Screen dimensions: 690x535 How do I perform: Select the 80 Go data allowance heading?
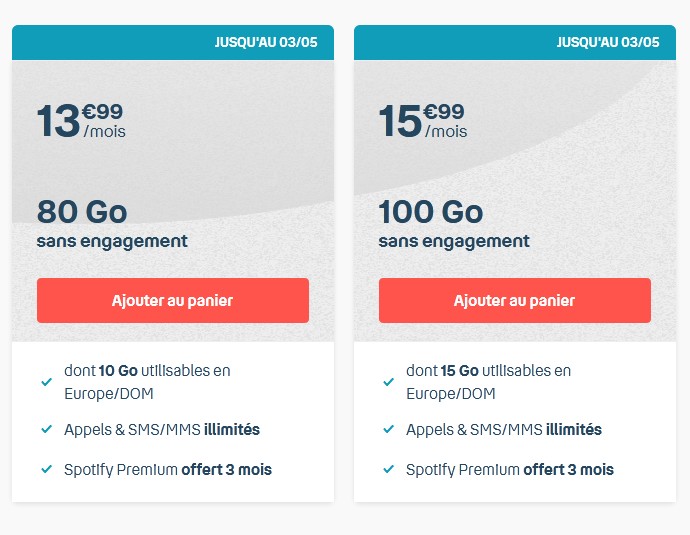pos(82,212)
